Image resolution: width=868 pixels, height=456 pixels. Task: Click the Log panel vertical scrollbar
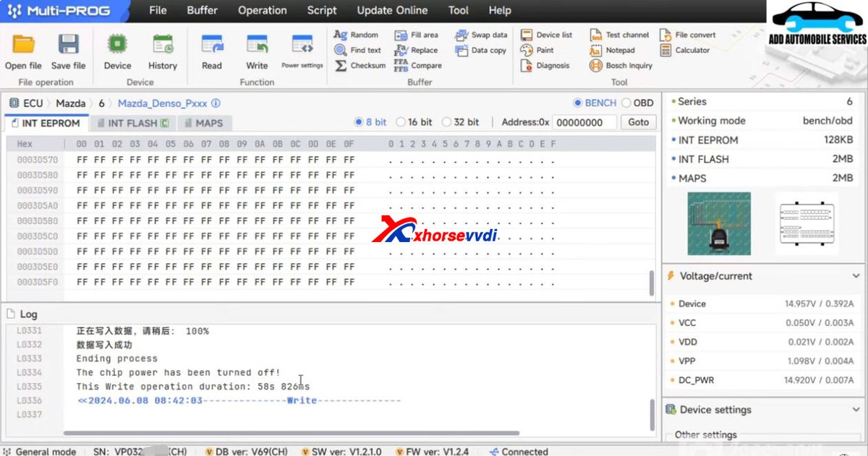652,413
